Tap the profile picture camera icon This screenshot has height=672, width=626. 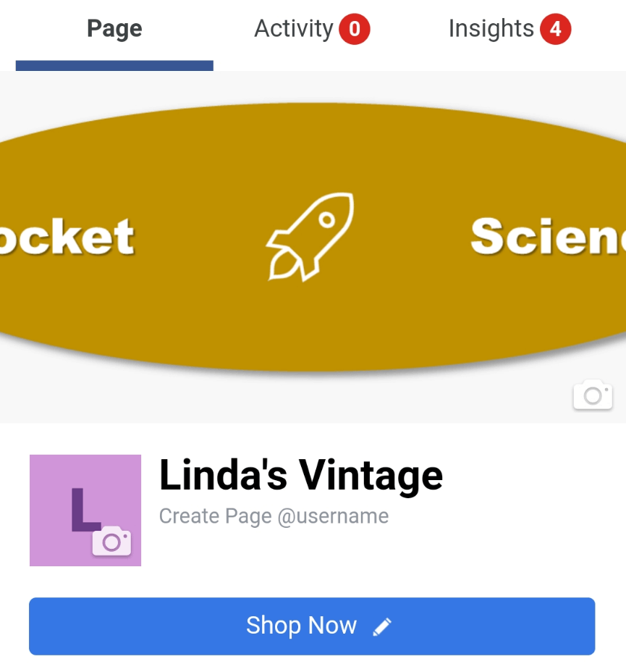pyautogui.click(x=111, y=542)
